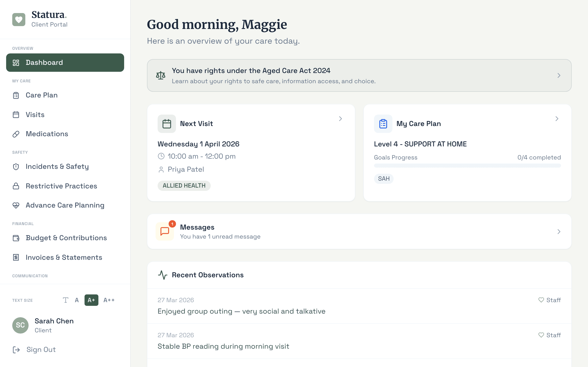588x367 pixels.
Task: Click the Sign Out arrow icon
Action: [16, 350]
